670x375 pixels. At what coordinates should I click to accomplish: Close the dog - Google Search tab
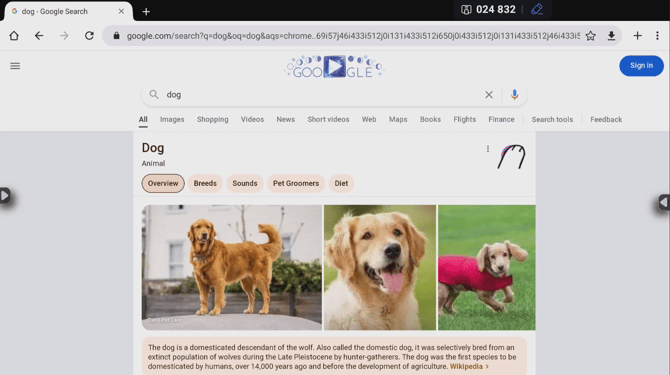click(121, 12)
